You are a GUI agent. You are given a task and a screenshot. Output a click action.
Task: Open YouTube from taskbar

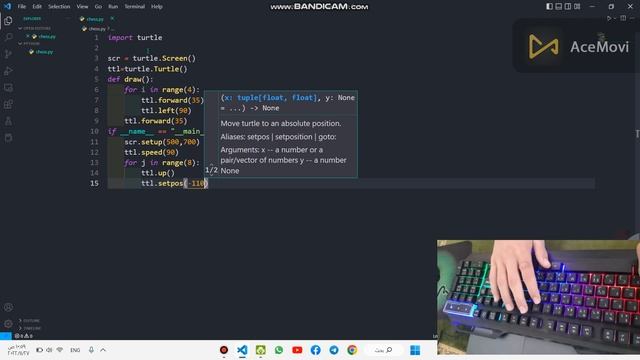pyautogui.click(x=297, y=350)
